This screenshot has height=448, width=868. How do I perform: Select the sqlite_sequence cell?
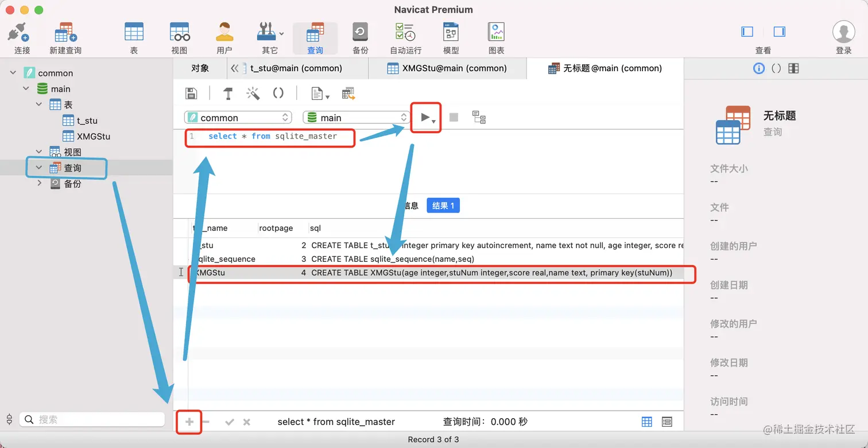tap(226, 259)
